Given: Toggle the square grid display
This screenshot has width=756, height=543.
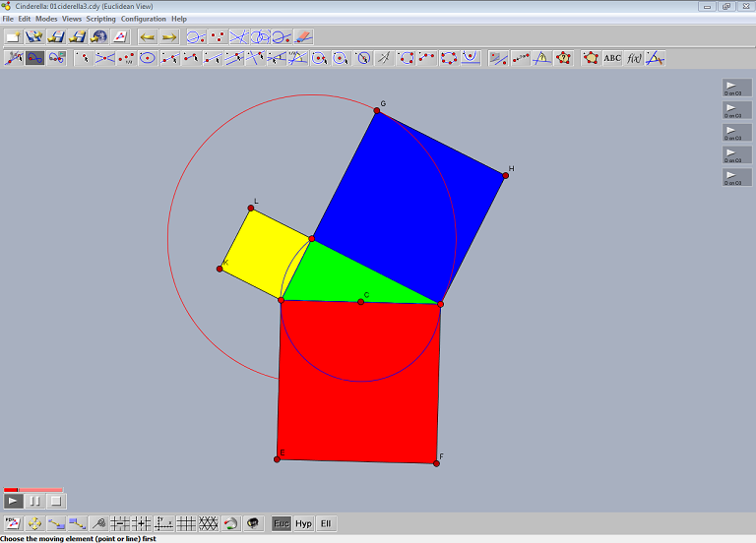Looking at the screenshot, I should point(186,524).
